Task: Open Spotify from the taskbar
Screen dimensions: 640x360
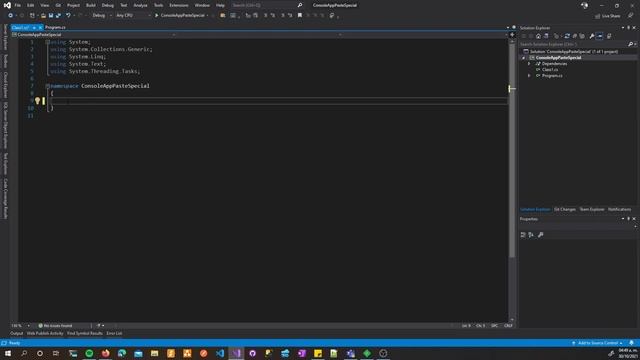Action: (89, 353)
